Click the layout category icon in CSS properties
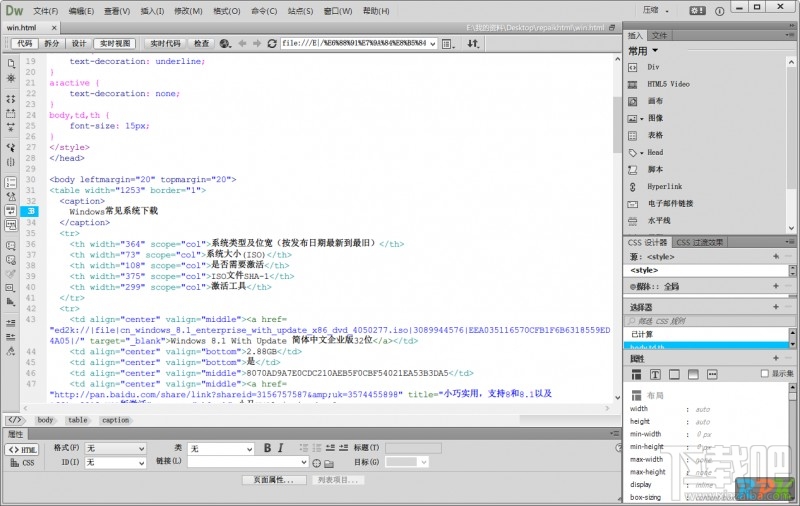Screen dimensions: 800x506 (x=636, y=375)
